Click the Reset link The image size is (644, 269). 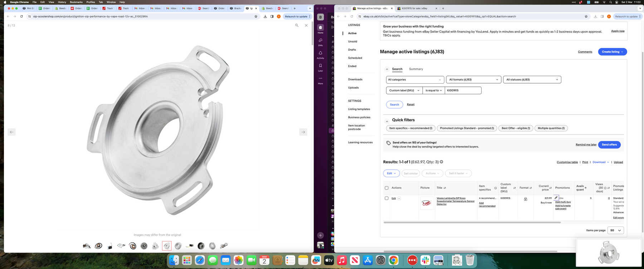[x=410, y=105]
